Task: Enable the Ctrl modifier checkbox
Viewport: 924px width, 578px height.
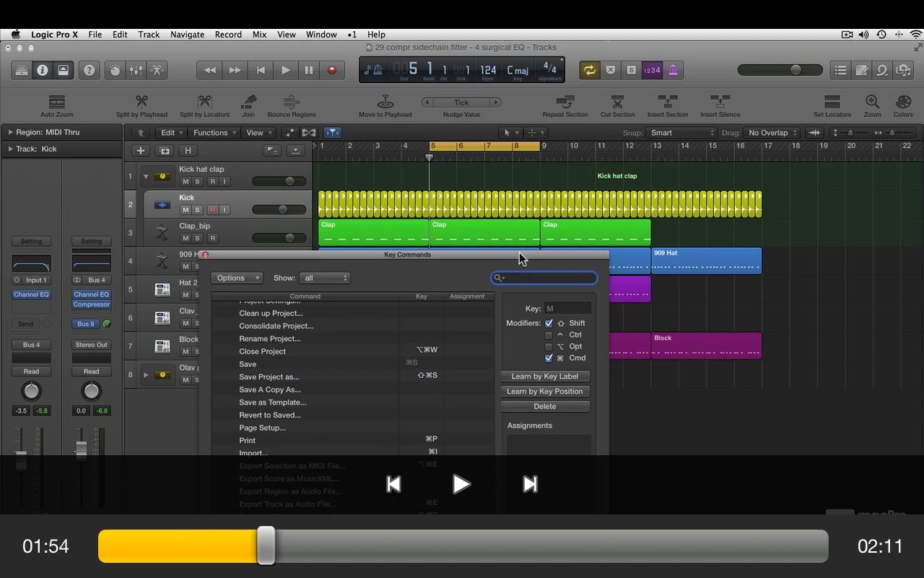Action: coord(549,335)
